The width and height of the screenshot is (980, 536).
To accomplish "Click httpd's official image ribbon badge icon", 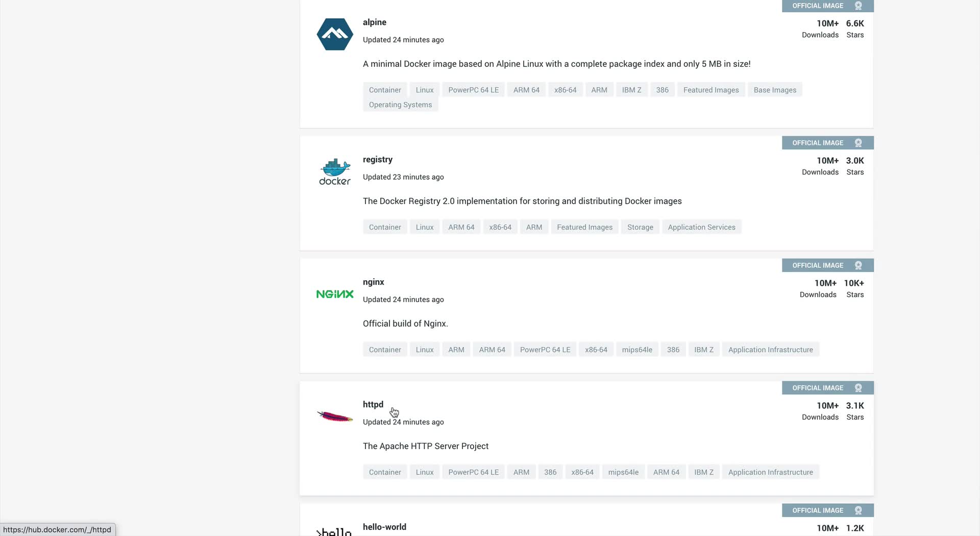I will 859,388.
